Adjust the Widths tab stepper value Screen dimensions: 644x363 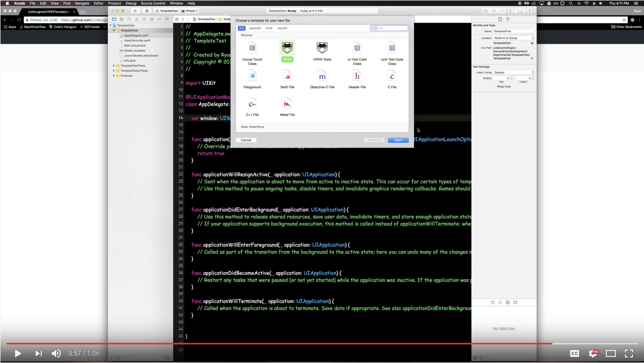(x=512, y=78)
